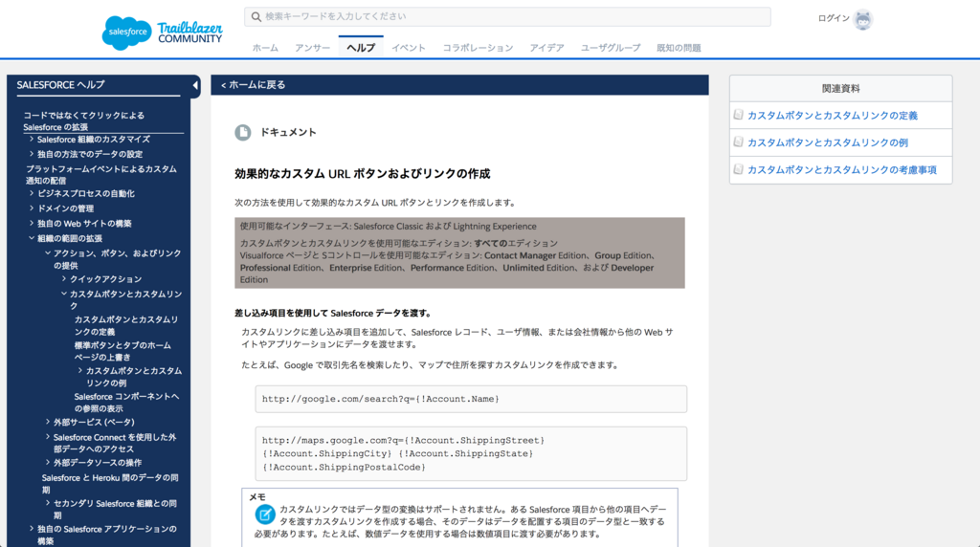980x547 pixels.
Task: Click the maps.google.com URL code box
Action: point(471,454)
